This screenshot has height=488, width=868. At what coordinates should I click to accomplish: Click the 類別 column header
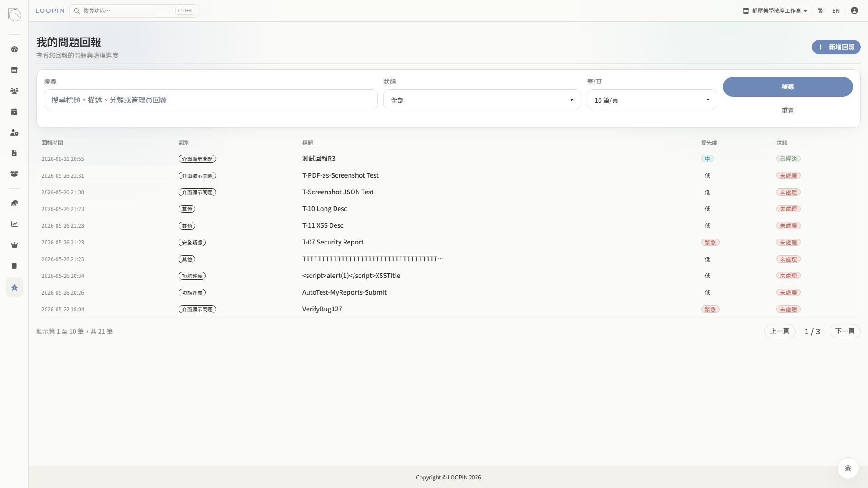point(184,143)
